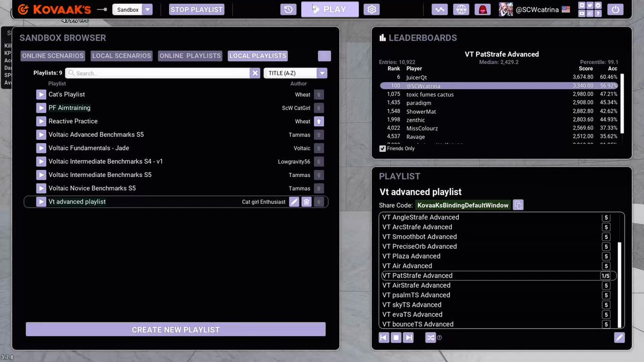Click the leaderboard scrollbar
This screenshot has height=362, width=644.
pyautogui.click(x=622, y=104)
